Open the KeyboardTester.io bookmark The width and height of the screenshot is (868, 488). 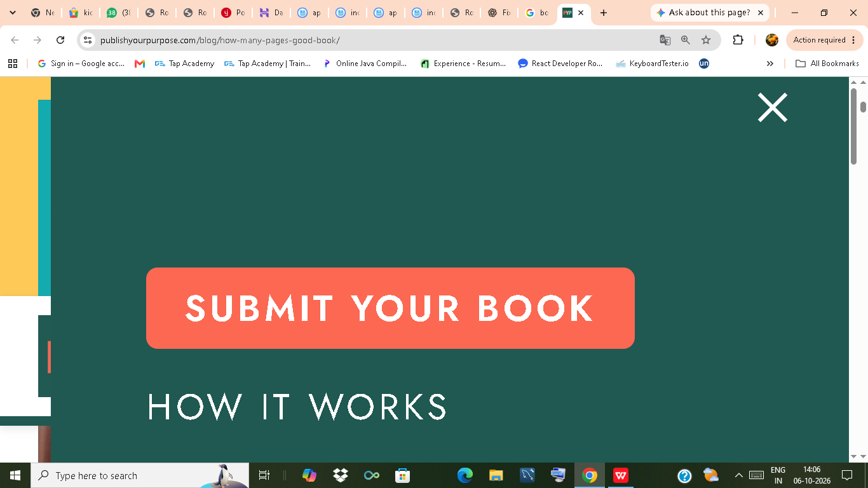tap(652, 64)
